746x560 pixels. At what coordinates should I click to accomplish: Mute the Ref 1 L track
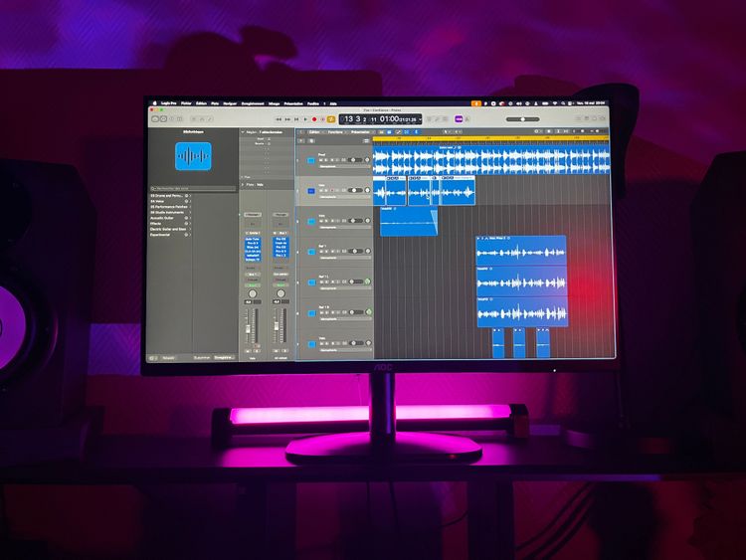[321, 281]
